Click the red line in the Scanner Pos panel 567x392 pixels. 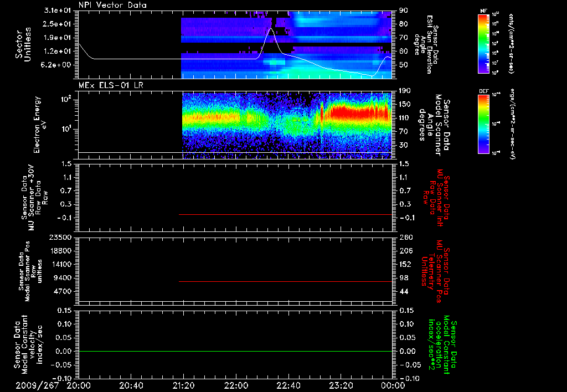286,281
